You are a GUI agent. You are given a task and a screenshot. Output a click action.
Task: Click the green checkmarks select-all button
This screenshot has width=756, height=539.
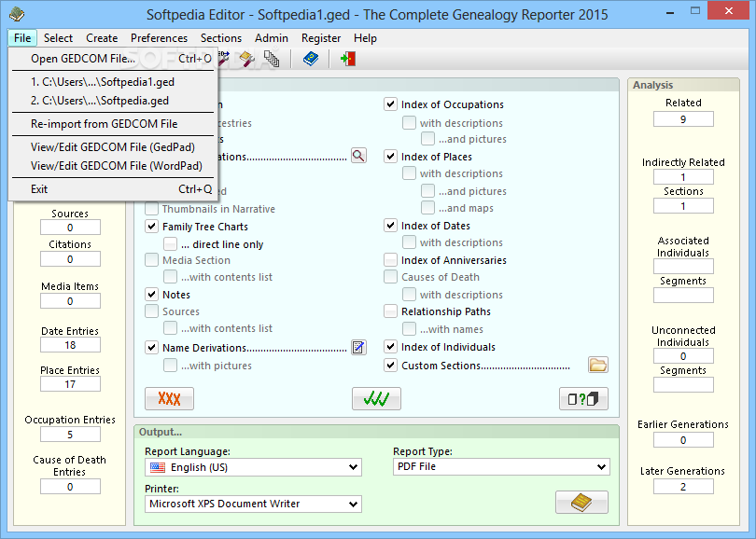376,399
